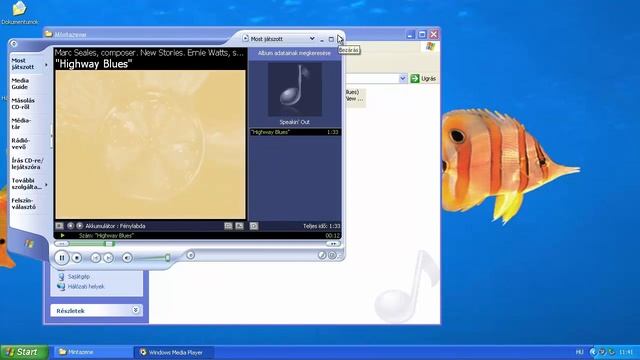Maximize the Windows Media Player window
This screenshot has width=640, height=360.
tap(331, 39)
